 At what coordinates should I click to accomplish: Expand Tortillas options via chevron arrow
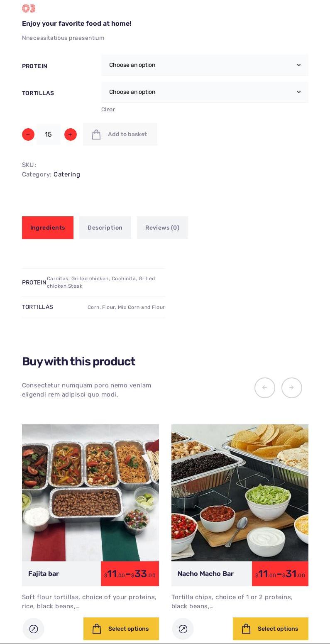(299, 92)
